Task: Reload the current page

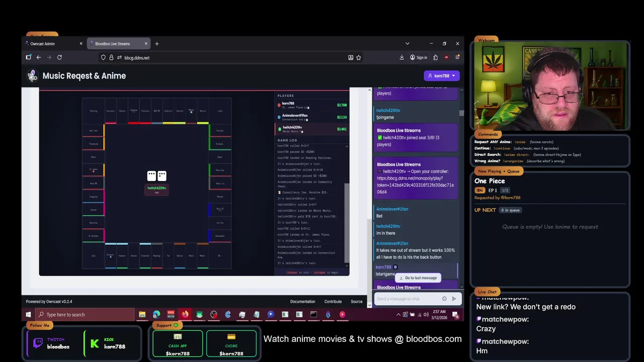Action: [x=59, y=57]
